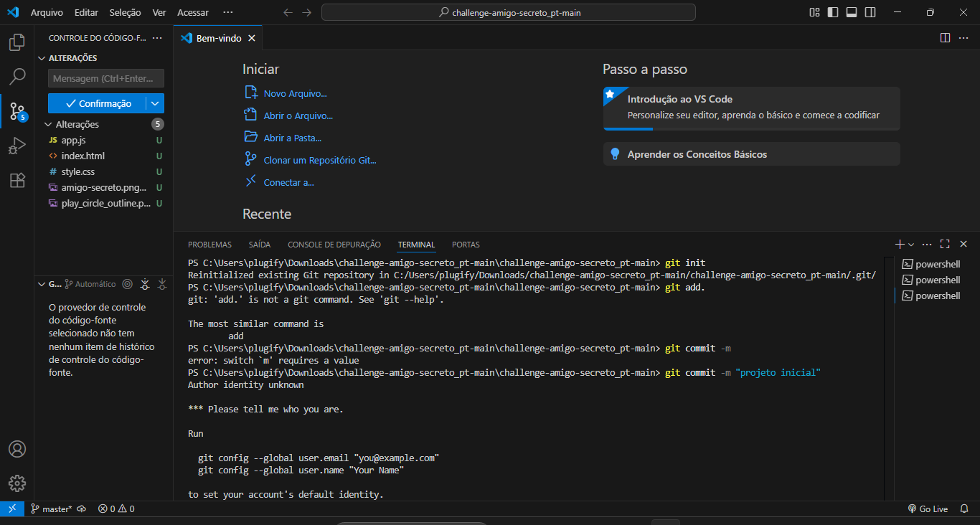
Task: Switch to CONSOLE DE DEPURAÇÃO tab
Action: pyautogui.click(x=334, y=245)
